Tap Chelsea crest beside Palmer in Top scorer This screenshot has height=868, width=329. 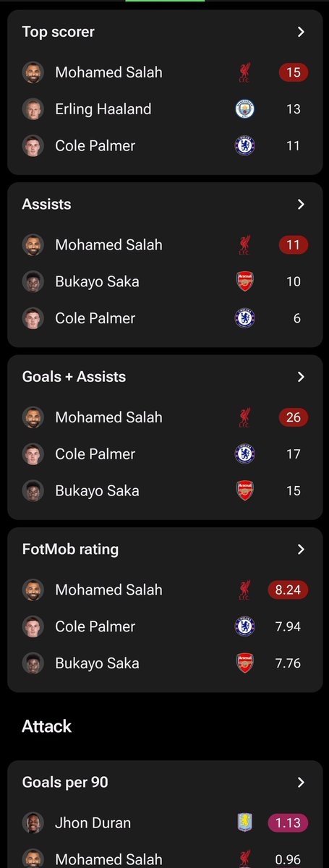click(245, 146)
